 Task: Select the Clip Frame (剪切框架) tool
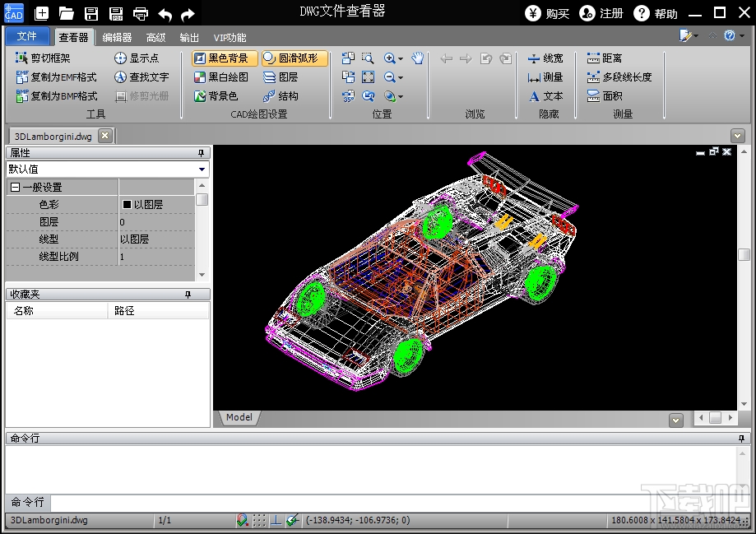(43, 58)
